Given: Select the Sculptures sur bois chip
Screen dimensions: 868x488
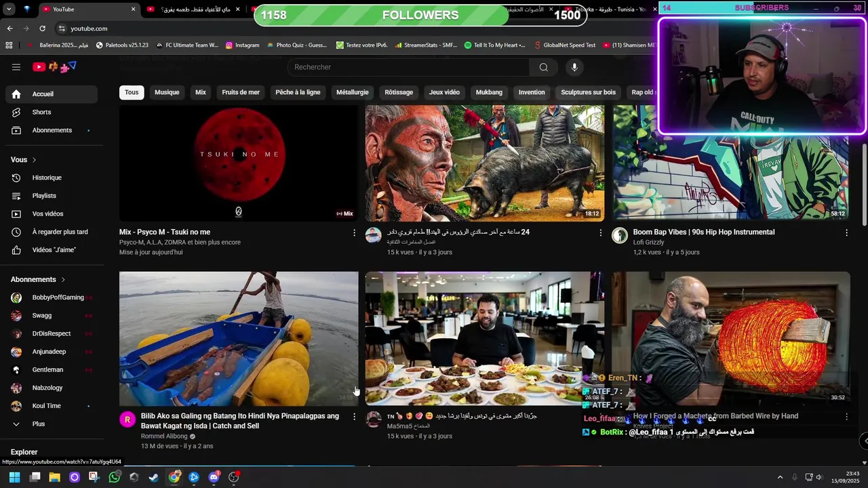Looking at the screenshot, I should pyautogui.click(x=588, y=92).
